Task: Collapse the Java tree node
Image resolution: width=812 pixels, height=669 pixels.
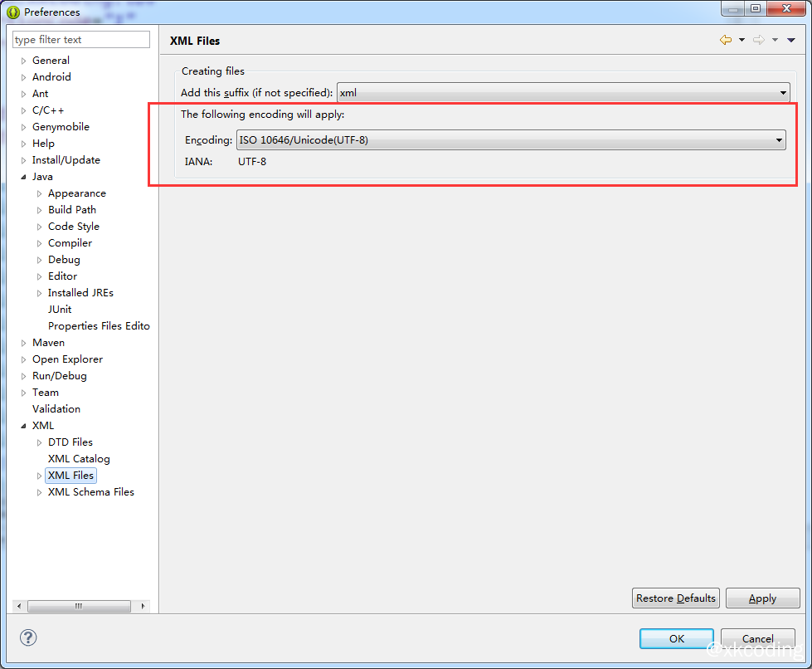Action: point(24,177)
